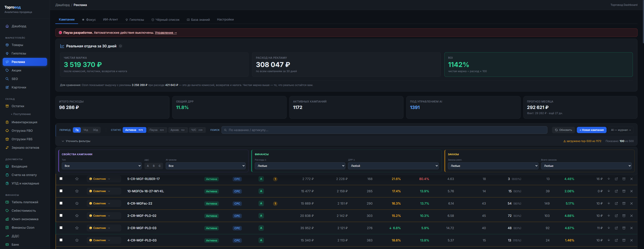
Task: Remove the 2-CR-MGF-PLO-03 row with X icon
Action: pyautogui.click(x=631, y=228)
